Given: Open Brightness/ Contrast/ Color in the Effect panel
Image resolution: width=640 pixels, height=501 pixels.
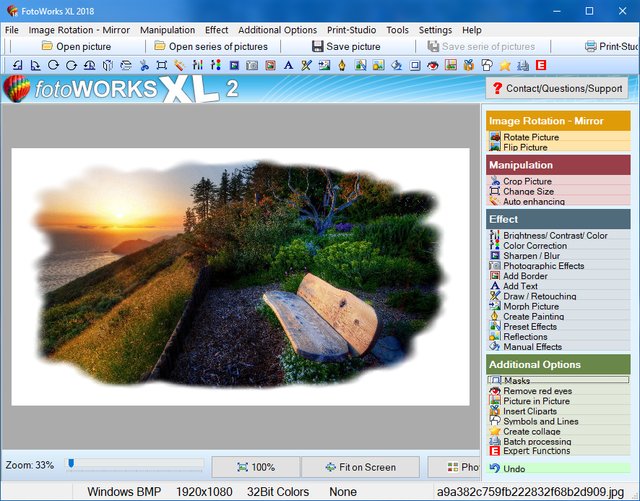Looking at the screenshot, I should 558,235.
